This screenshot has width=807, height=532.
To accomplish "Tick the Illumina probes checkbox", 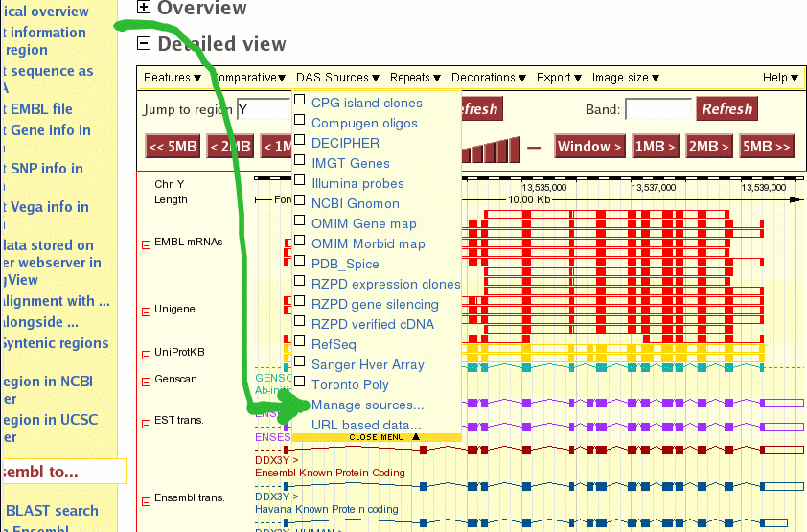I will (x=300, y=179).
